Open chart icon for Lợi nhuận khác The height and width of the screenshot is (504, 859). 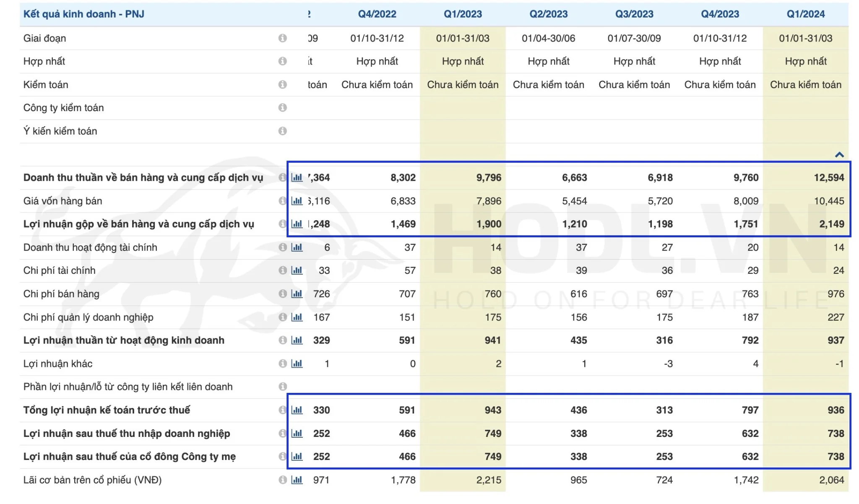(297, 364)
